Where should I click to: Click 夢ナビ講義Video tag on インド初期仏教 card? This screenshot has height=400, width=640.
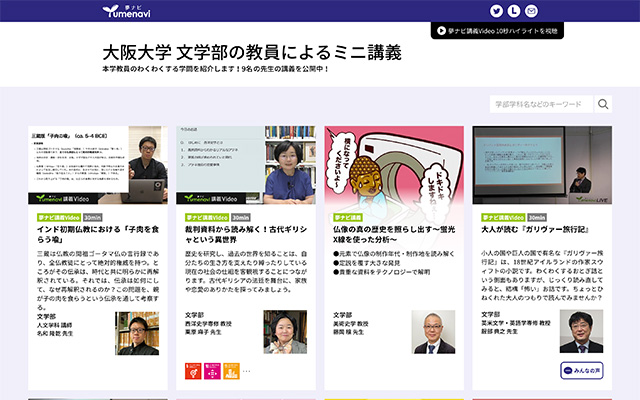click(59, 218)
